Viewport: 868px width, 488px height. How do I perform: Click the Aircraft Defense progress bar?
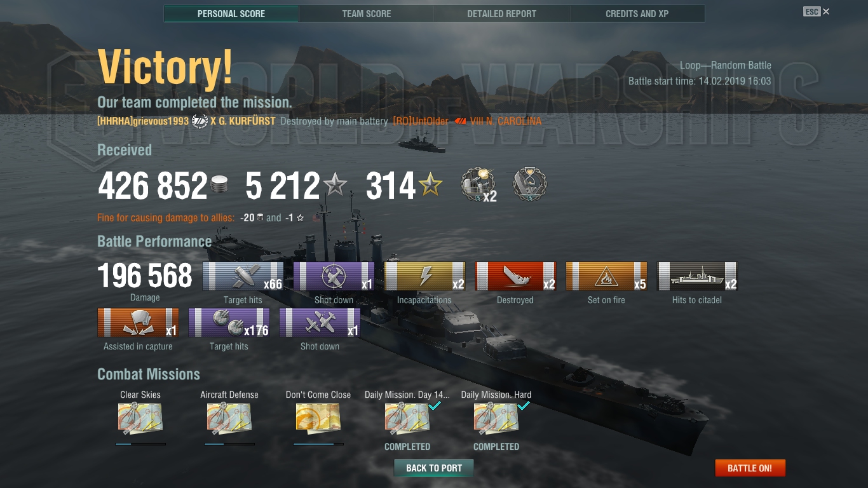tap(229, 444)
